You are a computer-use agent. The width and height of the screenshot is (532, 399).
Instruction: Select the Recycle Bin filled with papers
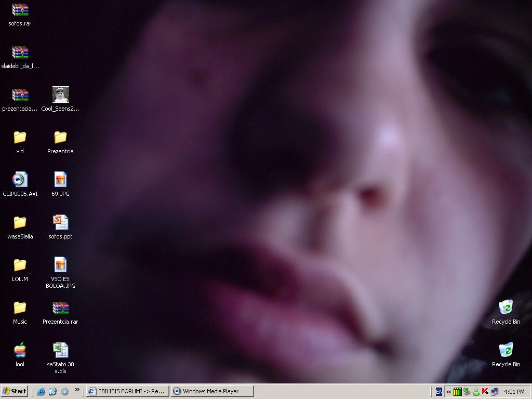pyautogui.click(x=506, y=307)
